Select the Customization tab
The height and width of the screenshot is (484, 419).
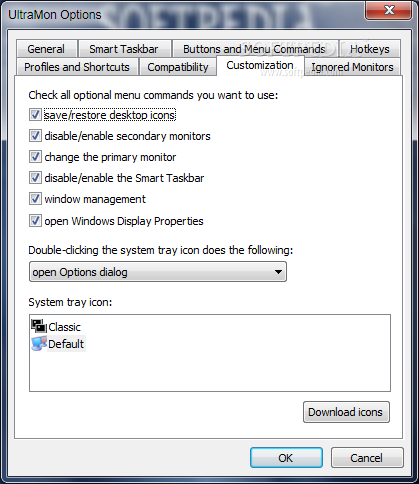pyautogui.click(x=260, y=66)
